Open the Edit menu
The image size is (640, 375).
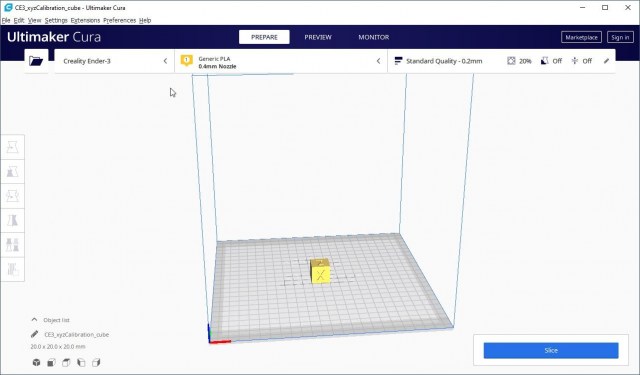[19, 20]
